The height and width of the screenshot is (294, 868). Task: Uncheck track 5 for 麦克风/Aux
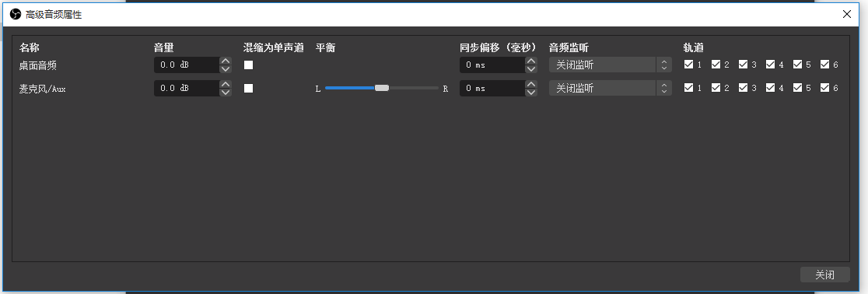[797, 87]
